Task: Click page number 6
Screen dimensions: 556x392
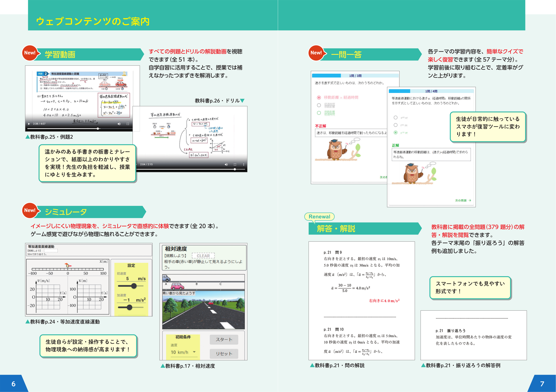Action: (x=14, y=384)
